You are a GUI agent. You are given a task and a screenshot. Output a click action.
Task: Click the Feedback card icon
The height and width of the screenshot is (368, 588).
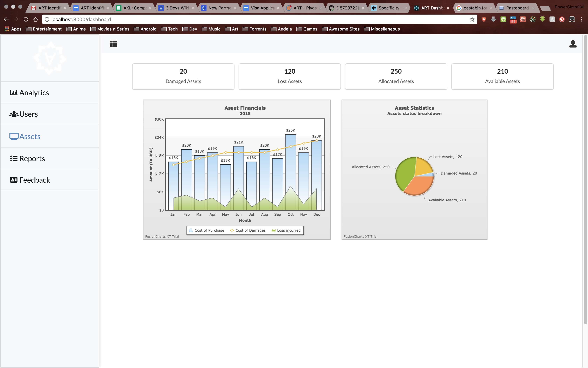pos(14,180)
